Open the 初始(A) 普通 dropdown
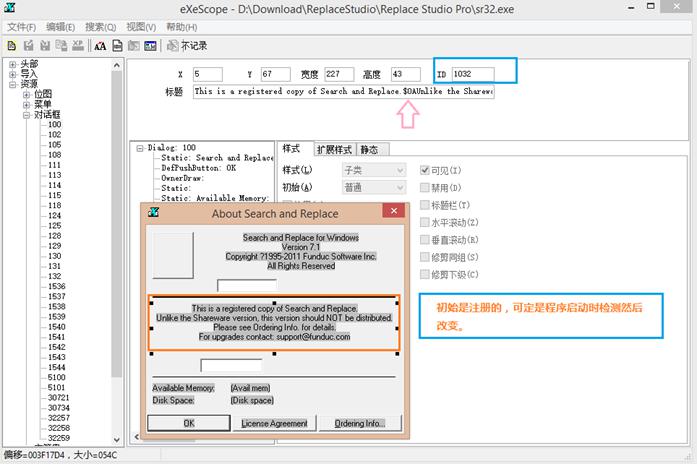The height and width of the screenshot is (464, 697). pyautogui.click(x=374, y=188)
